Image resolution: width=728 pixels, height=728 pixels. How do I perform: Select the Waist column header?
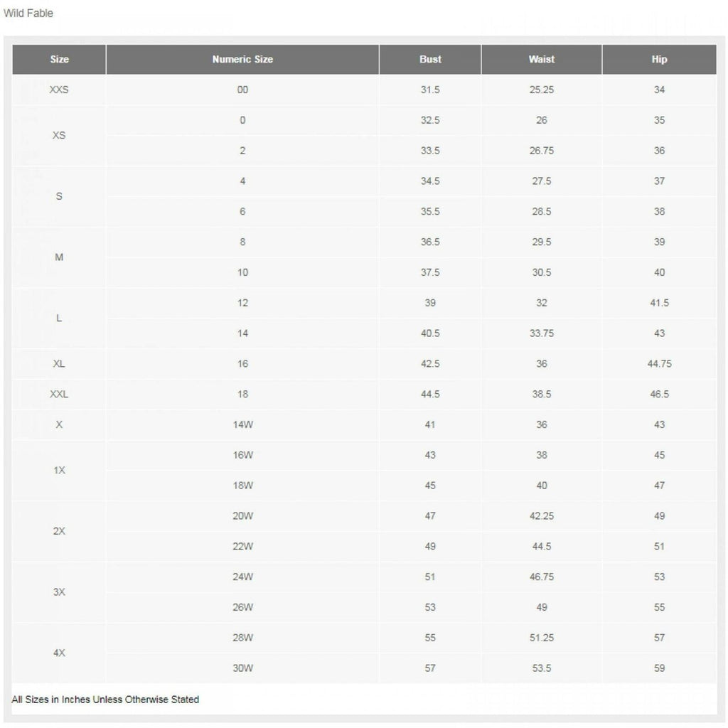pos(542,60)
